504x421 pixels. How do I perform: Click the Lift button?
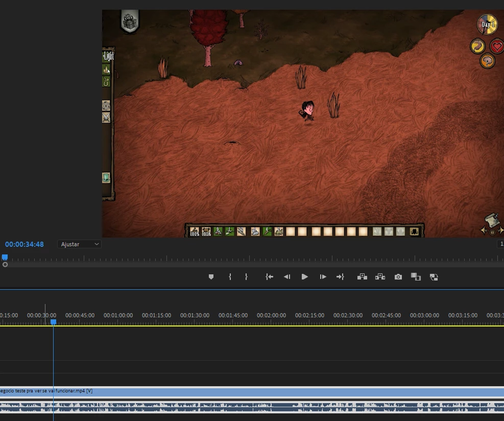(x=362, y=277)
